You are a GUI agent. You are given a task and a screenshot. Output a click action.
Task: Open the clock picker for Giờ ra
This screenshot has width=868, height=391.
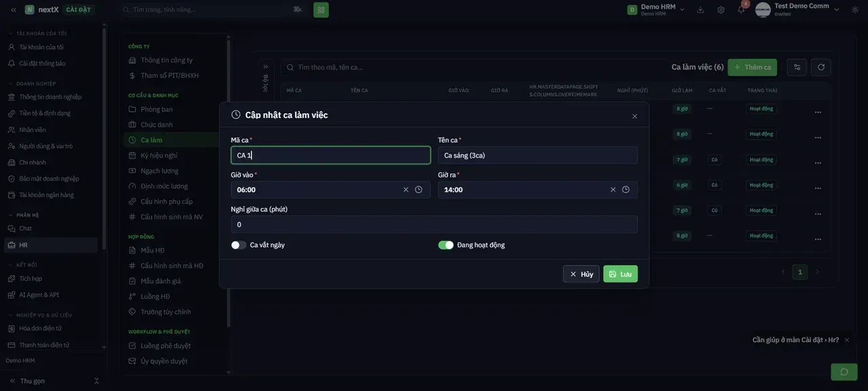coord(625,190)
